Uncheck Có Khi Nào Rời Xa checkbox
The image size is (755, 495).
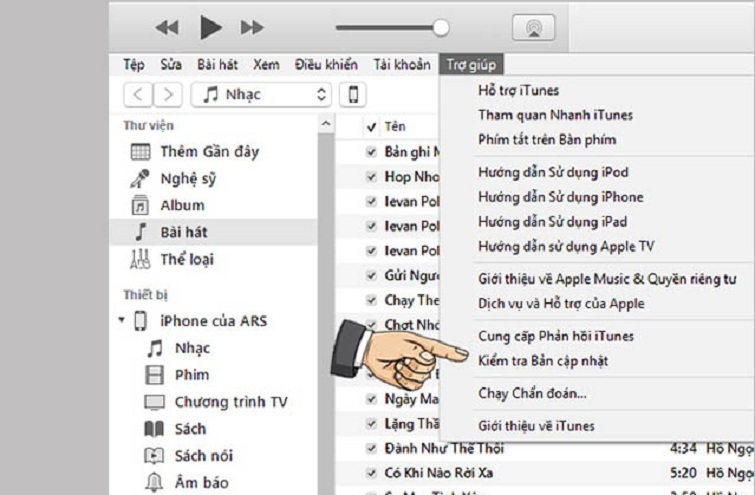pos(371,473)
